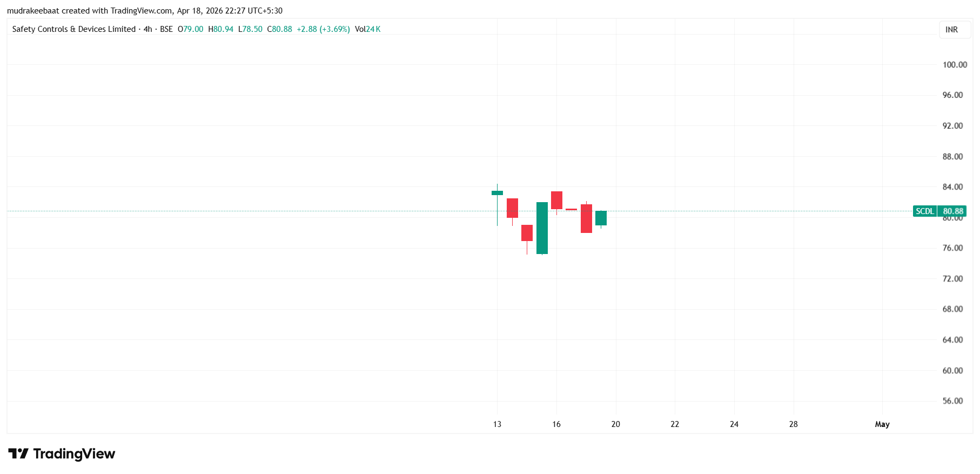The height and width of the screenshot is (474, 980).
Task: Click the first green candle at date 13
Action: [x=497, y=193]
